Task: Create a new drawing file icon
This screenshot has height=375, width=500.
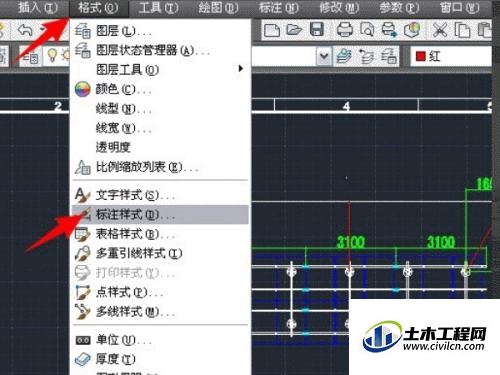Action: (272, 30)
